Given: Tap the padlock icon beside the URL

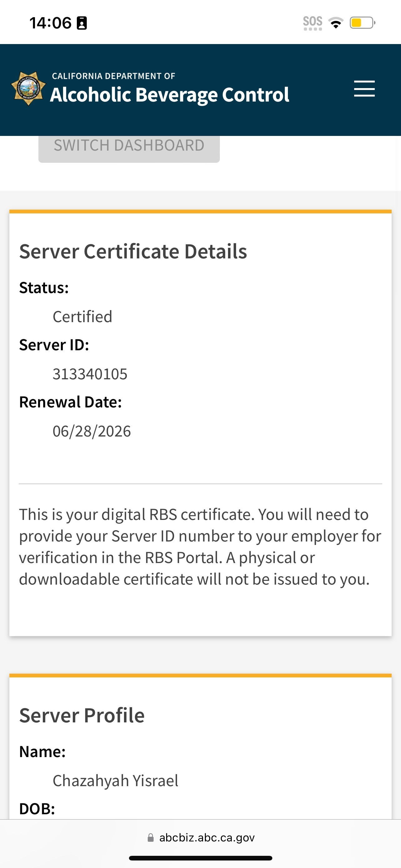Looking at the screenshot, I should tap(151, 837).
